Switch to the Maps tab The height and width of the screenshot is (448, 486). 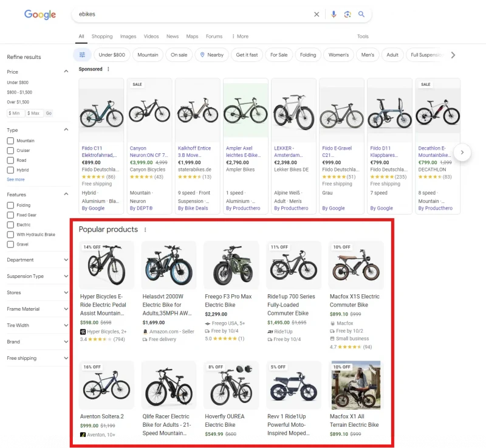(192, 36)
